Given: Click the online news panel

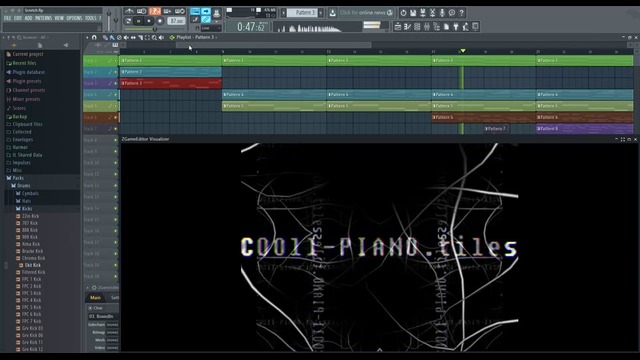Looking at the screenshot, I should (366, 13).
